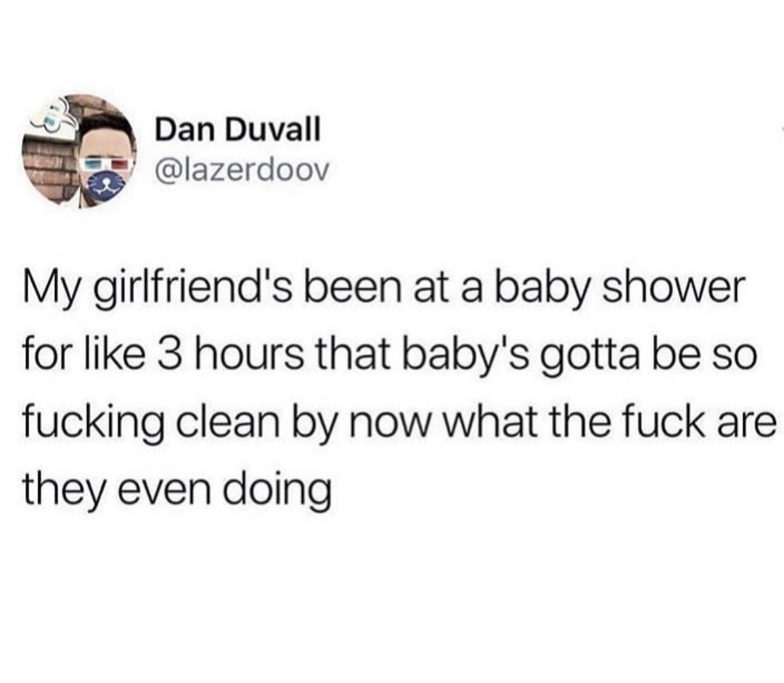The height and width of the screenshot is (683, 784).
Task: Click the display name Dan Duvall
Action: coord(237,129)
